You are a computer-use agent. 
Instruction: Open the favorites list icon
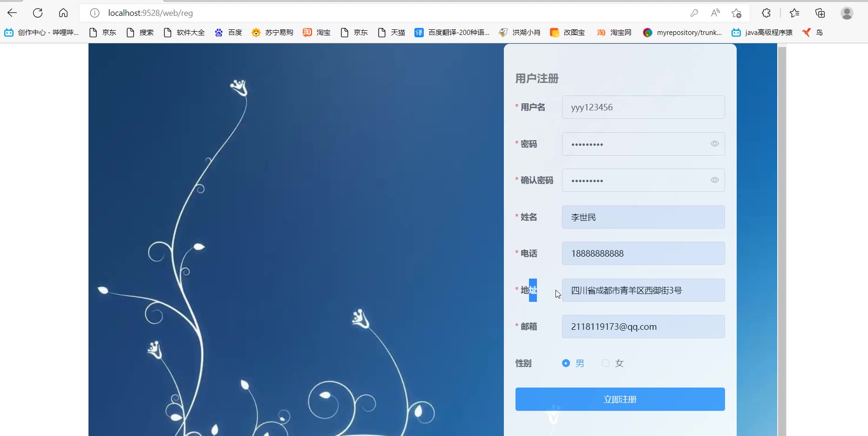[794, 13]
